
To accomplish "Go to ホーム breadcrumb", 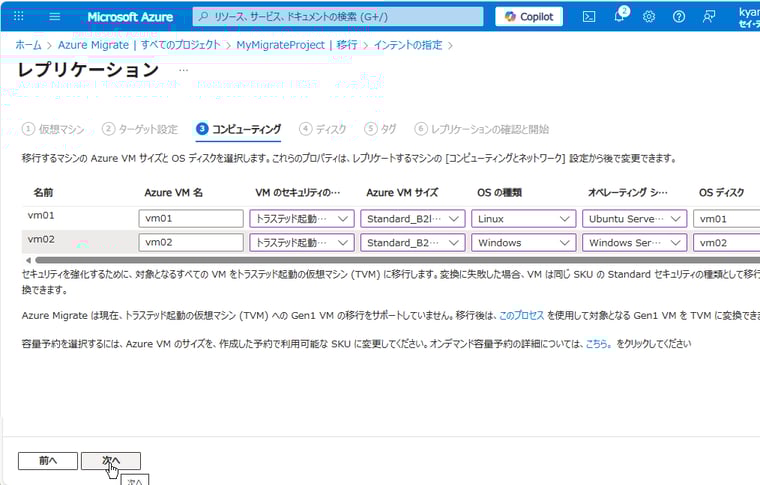I will pyautogui.click(x=29, y=45).
